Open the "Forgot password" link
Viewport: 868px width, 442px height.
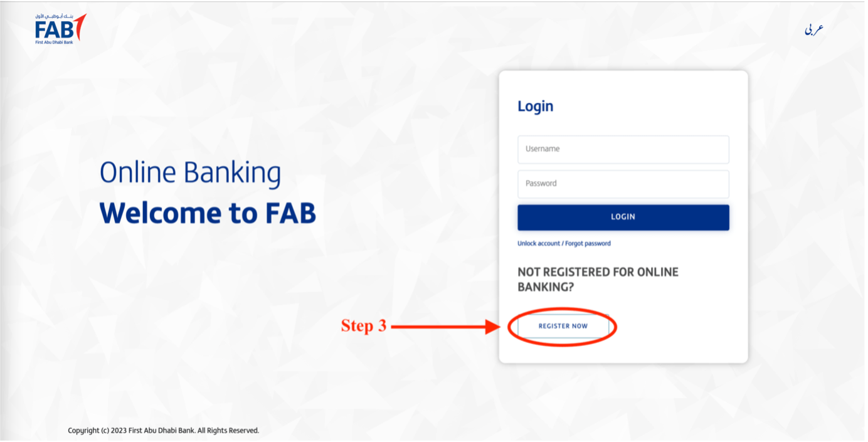[590, 243]
